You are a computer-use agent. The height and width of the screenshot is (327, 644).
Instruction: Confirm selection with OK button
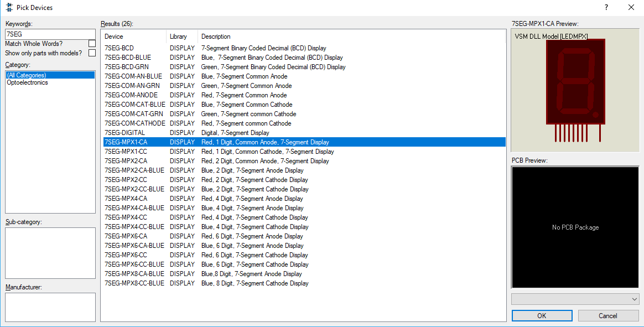tap(542, 315)
